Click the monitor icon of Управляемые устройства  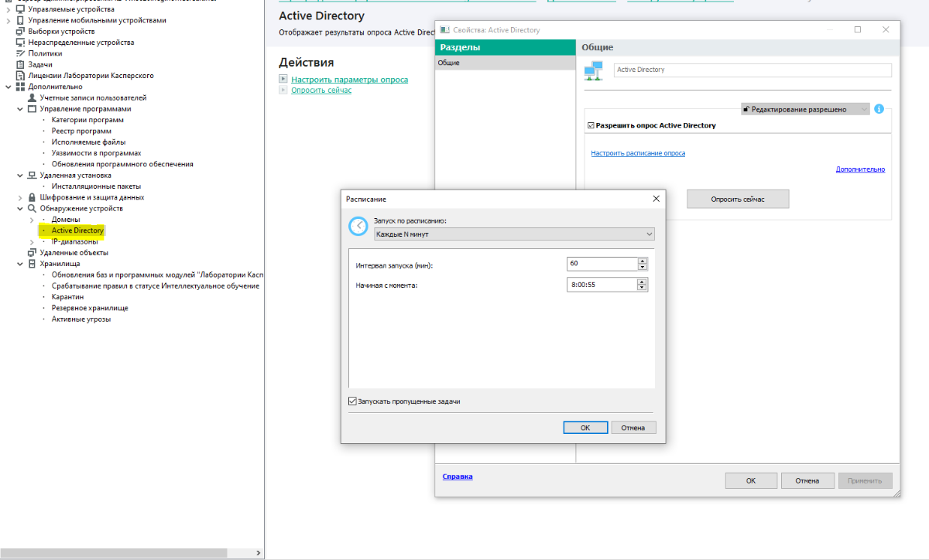pyautogui.click(x=20, y=9)
